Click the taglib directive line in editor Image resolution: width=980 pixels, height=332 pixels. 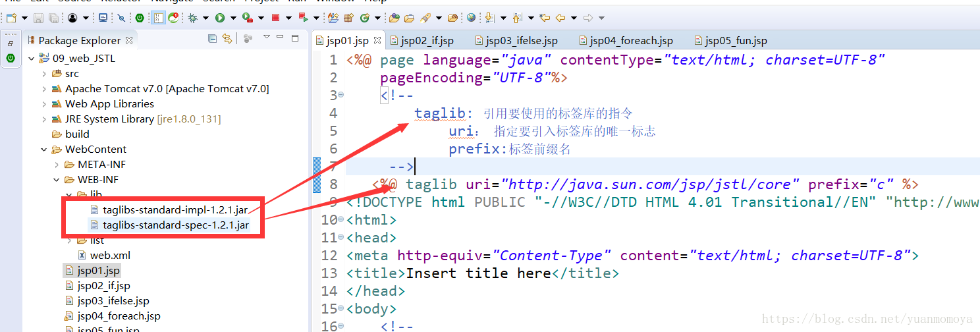pyautogui.click(x=645, y=184)
